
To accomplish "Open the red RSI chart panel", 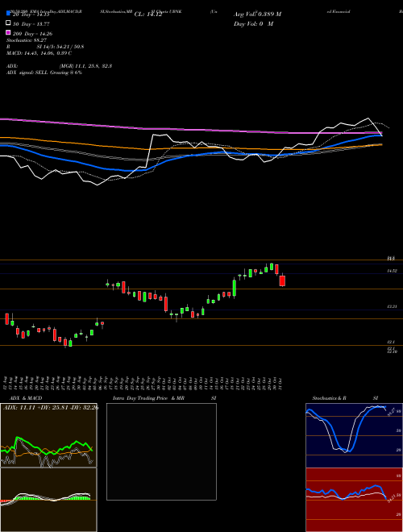I will pyautogui.click(x=354, y=500).
